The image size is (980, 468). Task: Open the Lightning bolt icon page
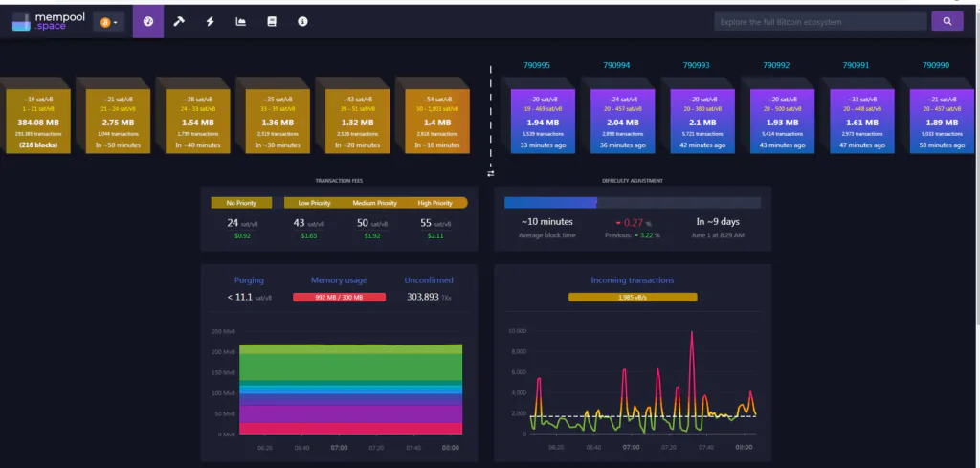[x=210, y=22]
